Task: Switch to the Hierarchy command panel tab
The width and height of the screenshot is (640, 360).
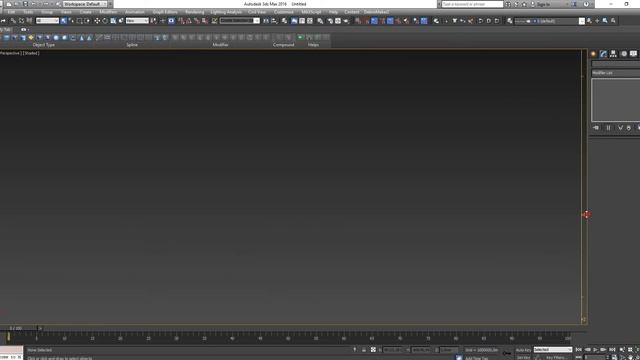Action: (613, 54)
